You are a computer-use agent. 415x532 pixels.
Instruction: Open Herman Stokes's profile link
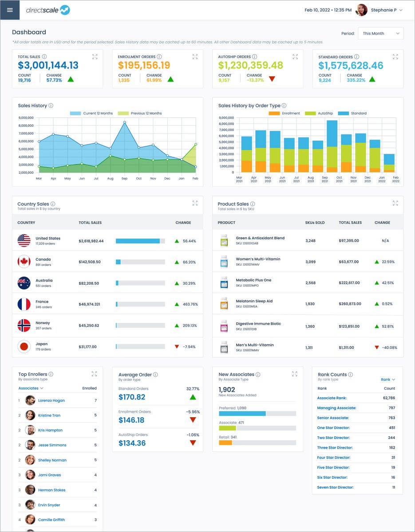click(x=51, y=490)
